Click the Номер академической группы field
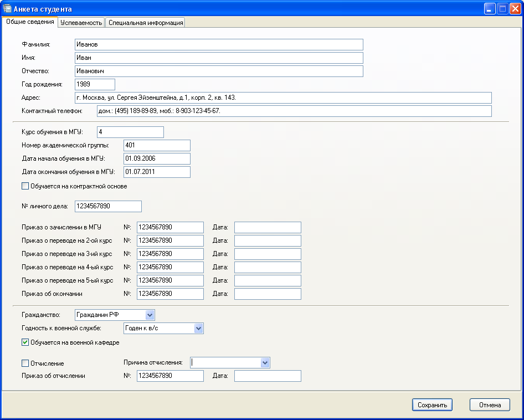 [157, 145]
